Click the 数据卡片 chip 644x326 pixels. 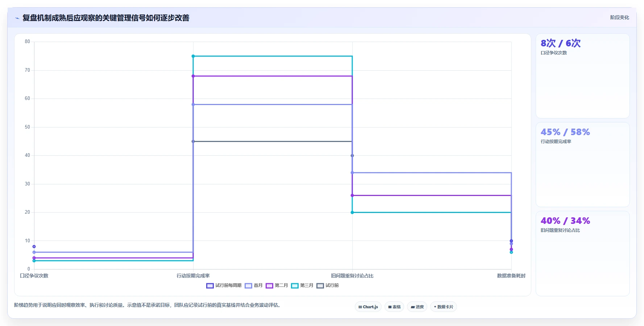(444, 307)
